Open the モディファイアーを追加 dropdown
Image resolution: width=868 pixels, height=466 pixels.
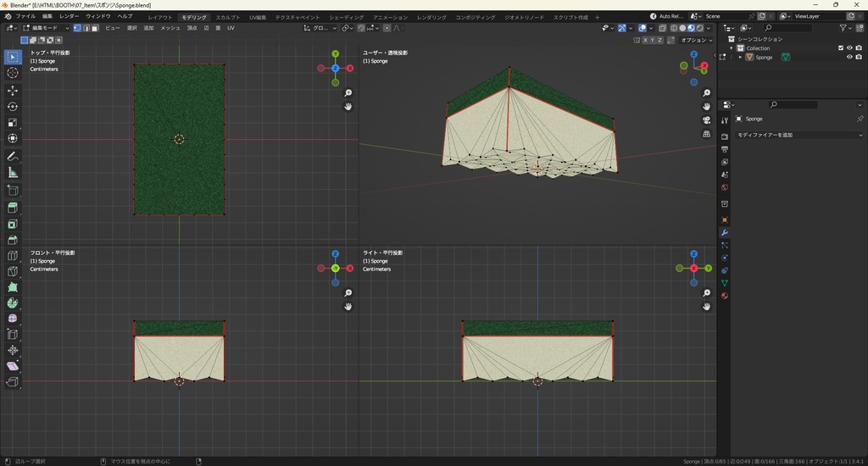point(798,135)
